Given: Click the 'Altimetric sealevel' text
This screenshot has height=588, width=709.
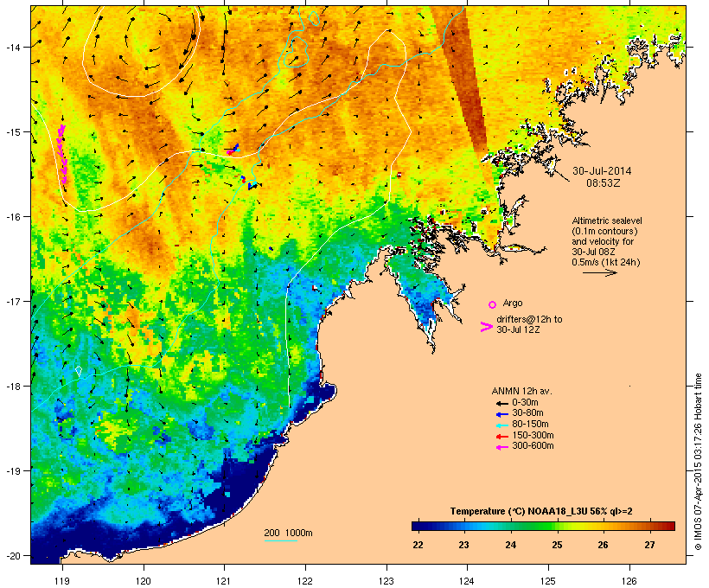Looking at the screenshot, I should (607, 220).
